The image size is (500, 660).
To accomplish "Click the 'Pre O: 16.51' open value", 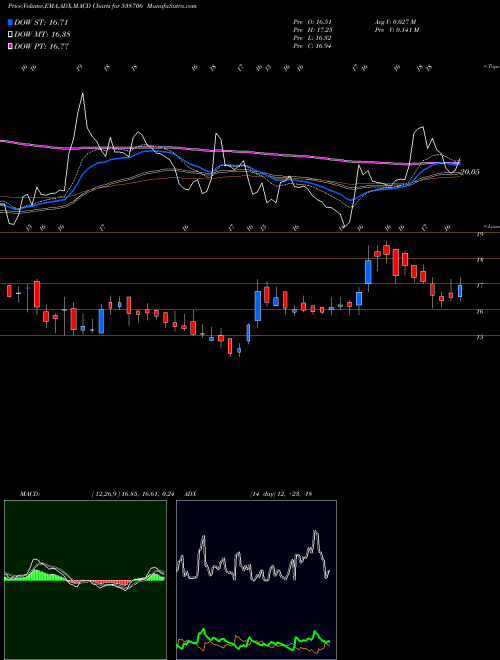I will pos(312,22).
